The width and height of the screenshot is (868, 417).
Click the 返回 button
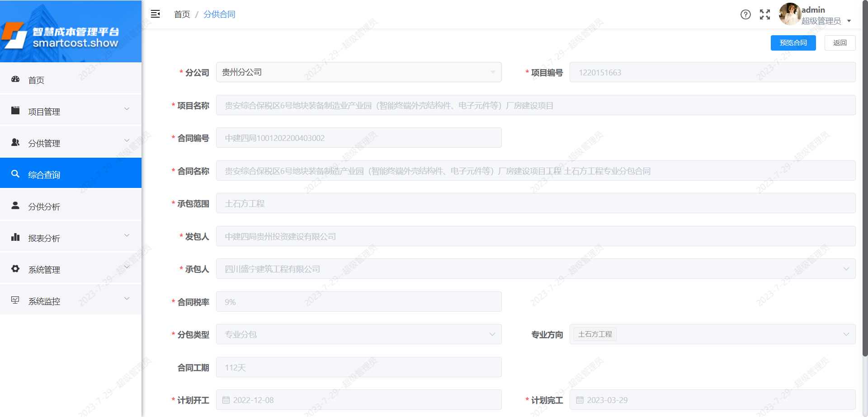coord(840,43)
